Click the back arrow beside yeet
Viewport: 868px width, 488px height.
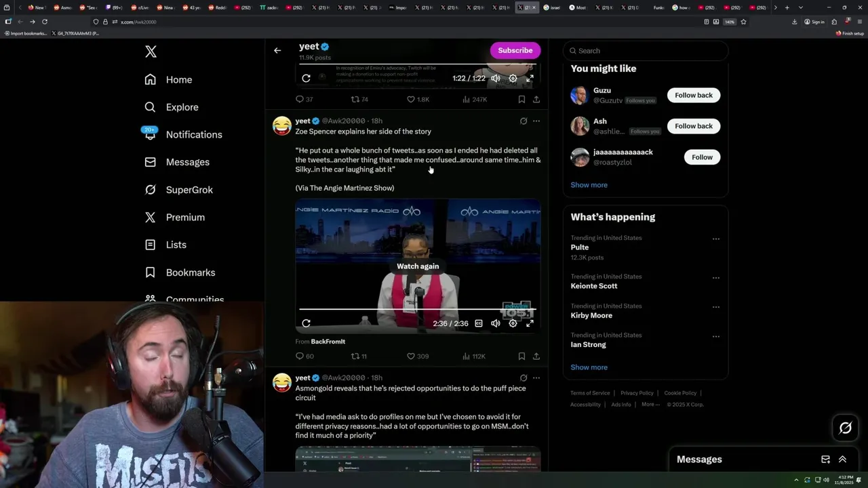(277, 50)
